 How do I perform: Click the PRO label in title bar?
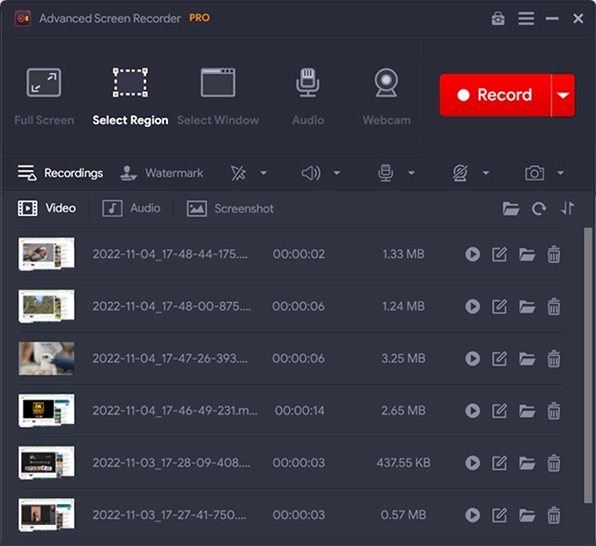(x=200, y=18)
